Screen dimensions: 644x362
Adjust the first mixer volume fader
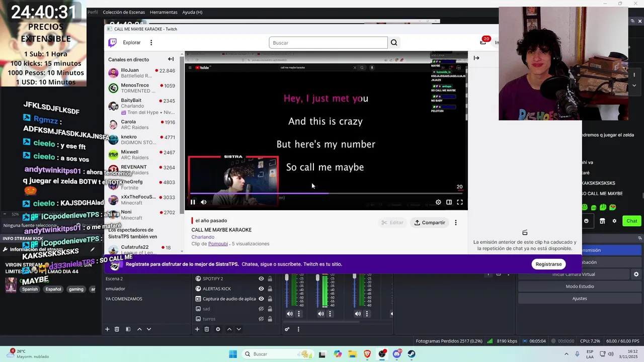pyautogui.click(x=287, y=278)
